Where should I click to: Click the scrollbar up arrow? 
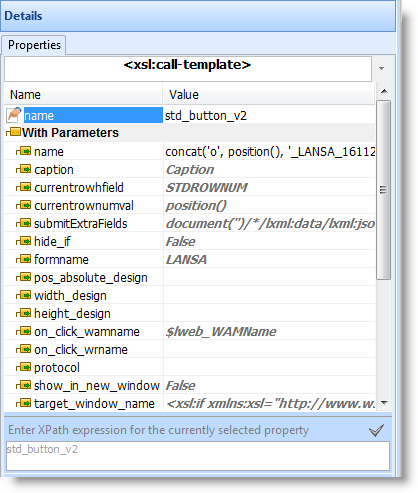click(384, 91)
